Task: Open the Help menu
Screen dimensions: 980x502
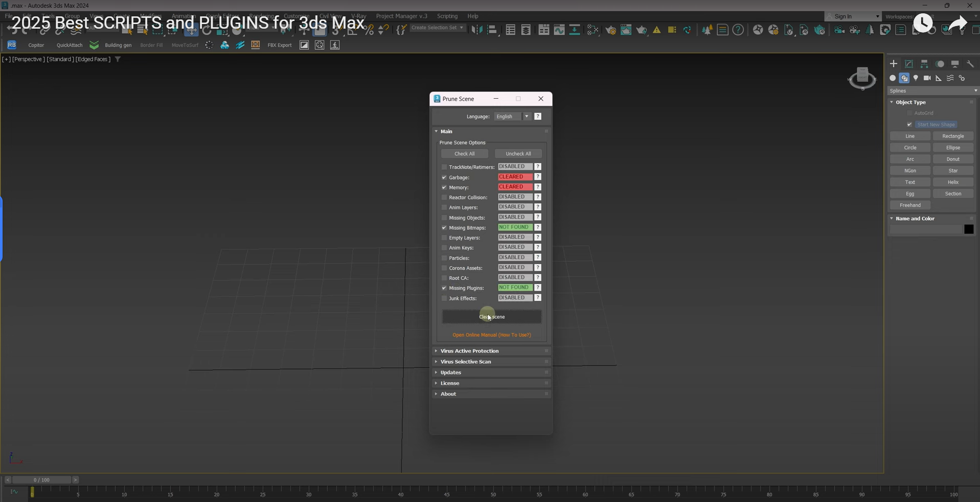Action: [473, 16]
